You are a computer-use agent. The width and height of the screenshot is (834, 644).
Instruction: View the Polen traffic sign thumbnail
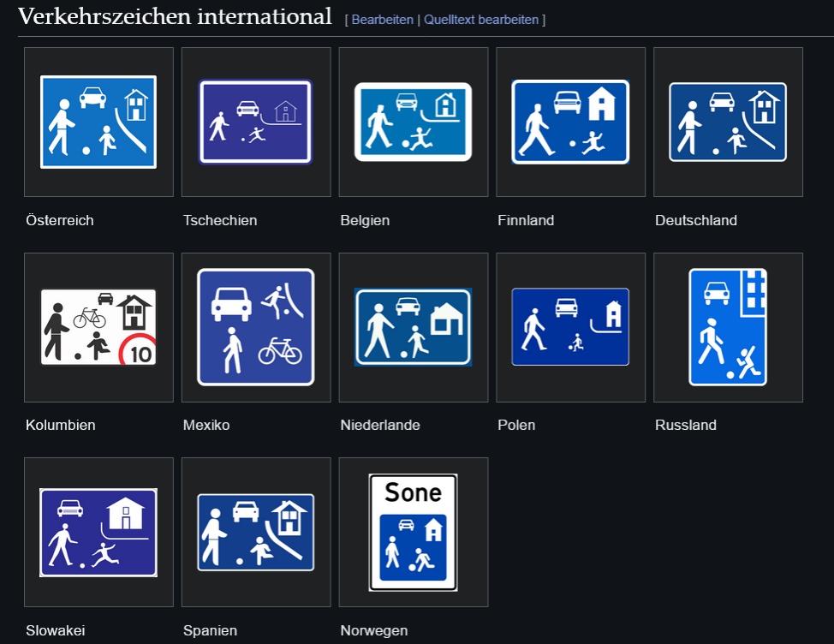click(570, 327)
